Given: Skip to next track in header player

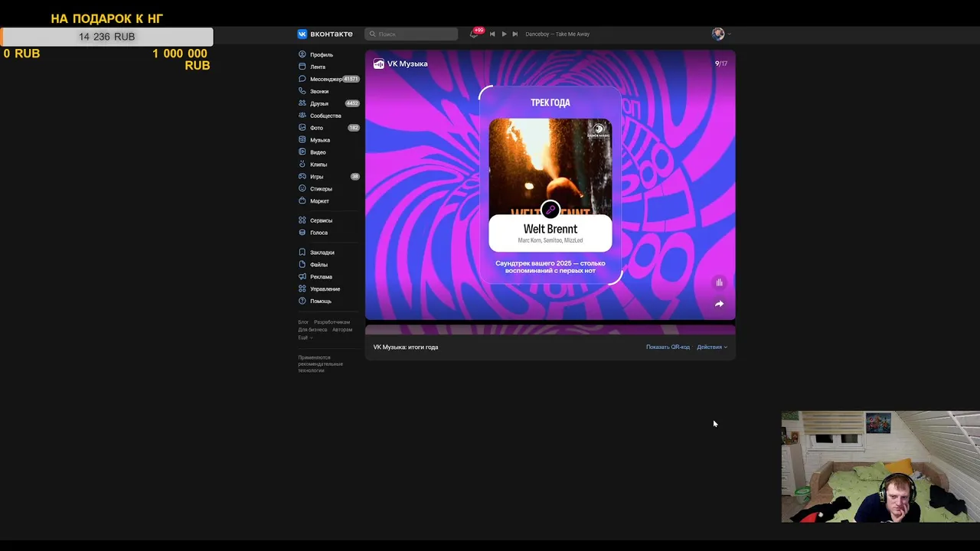Looking at the screenshot, I should click(515, 34).
